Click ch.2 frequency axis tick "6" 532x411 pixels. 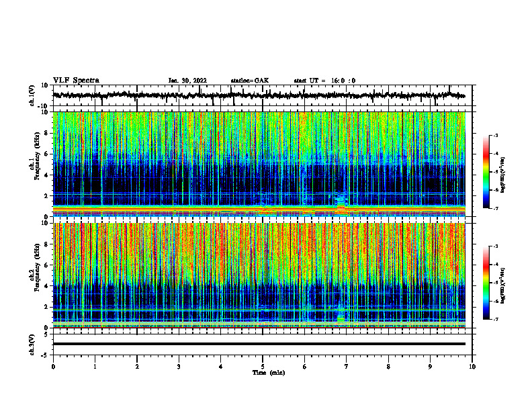(46, 265)
